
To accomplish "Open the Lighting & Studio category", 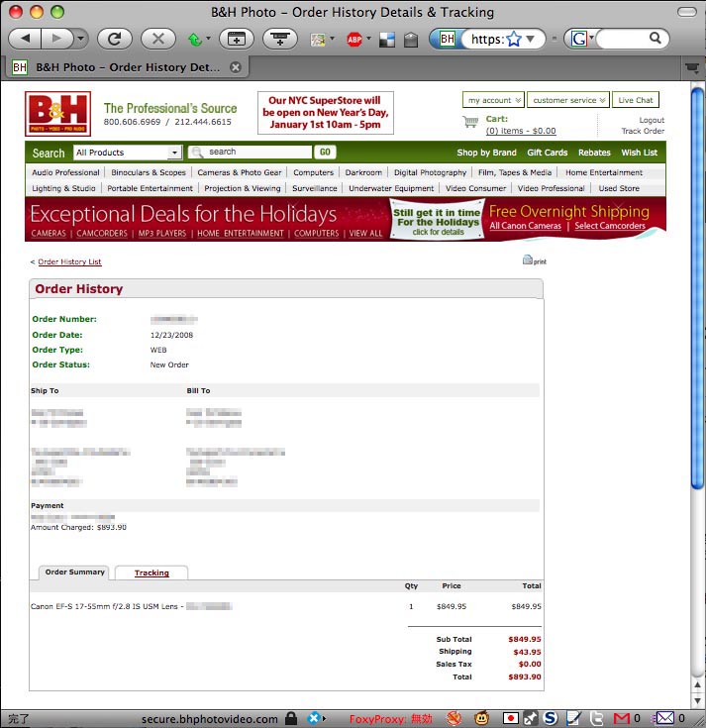I will point(63,188).
